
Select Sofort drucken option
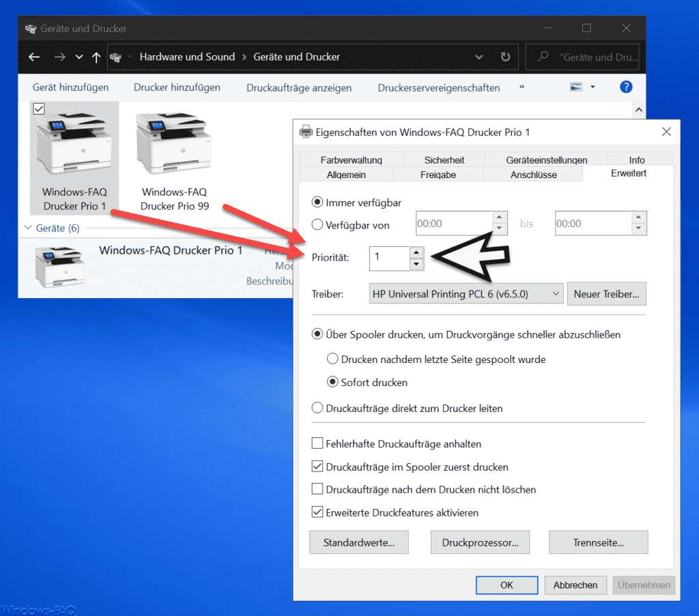coord(332,382)
